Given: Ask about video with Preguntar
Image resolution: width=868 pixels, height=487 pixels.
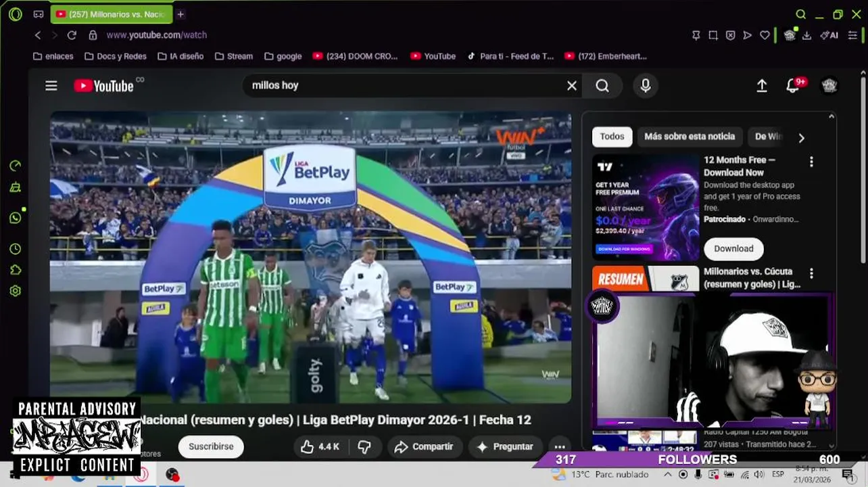Looking at the screenshot, I should click(x=505, y=446).
